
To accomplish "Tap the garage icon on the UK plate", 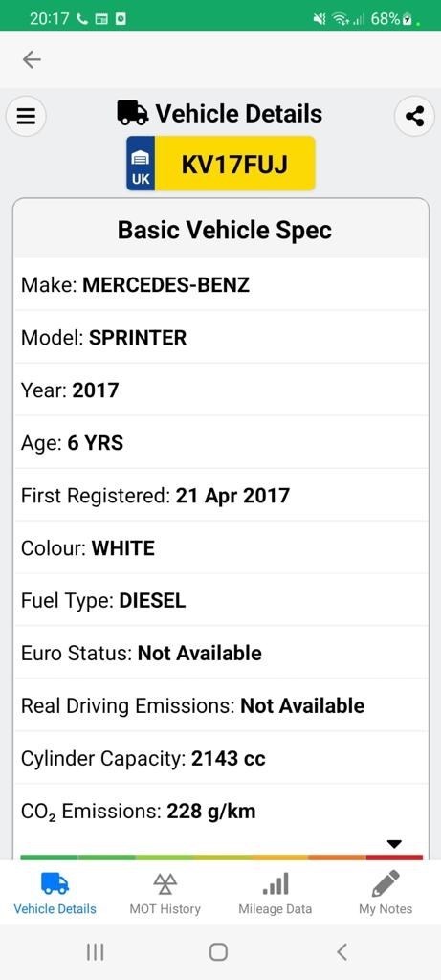I will (141, 158).
